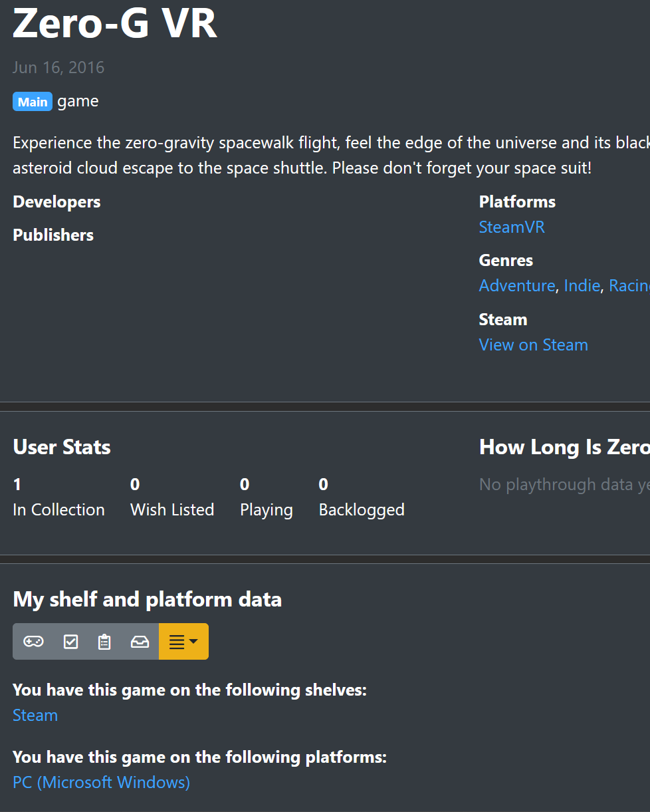Open the Steam shelf link

(35, 715)
